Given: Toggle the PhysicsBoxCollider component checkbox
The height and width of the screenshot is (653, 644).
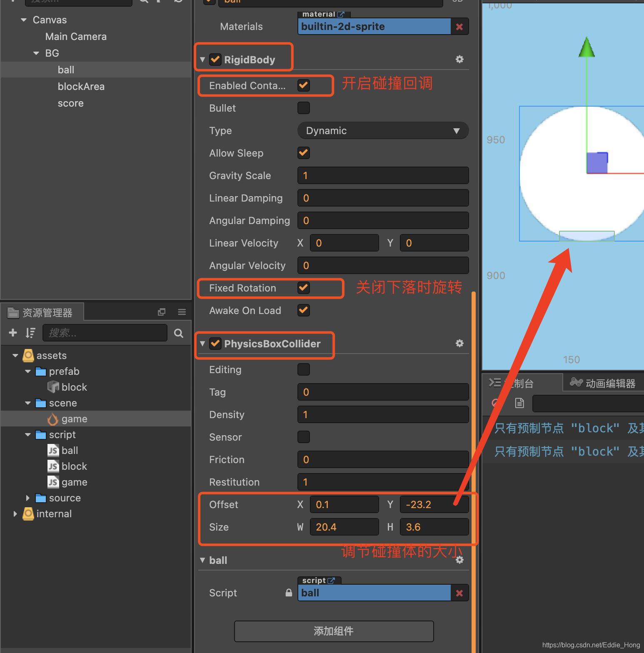Looking at the screenshot, I should point(215,344).
